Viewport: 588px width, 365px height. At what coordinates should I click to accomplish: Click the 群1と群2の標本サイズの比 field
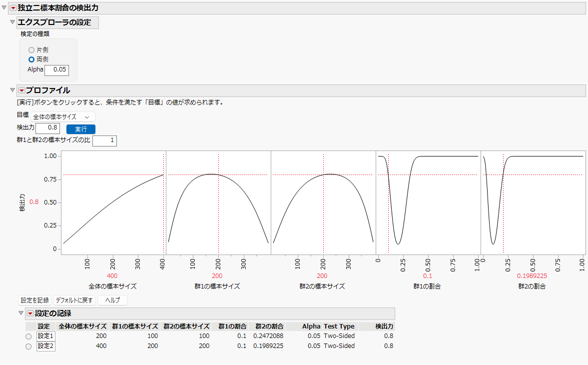[x=104, y=140]
